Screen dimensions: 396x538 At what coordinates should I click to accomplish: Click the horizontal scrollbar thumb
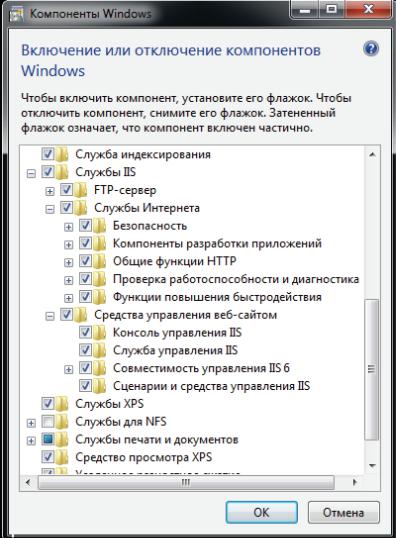pos(186,482)
